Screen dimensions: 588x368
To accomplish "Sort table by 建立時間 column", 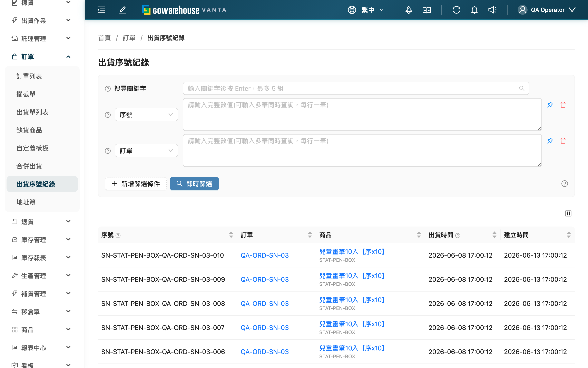I will tap(569, 235).
